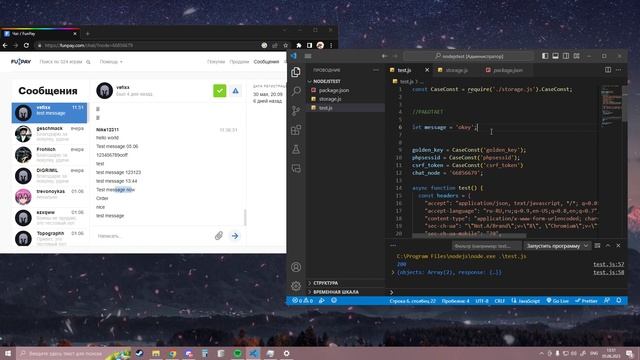
Task: Maximize the panel with the chevron-up icon
Action: tap(608, 246)
